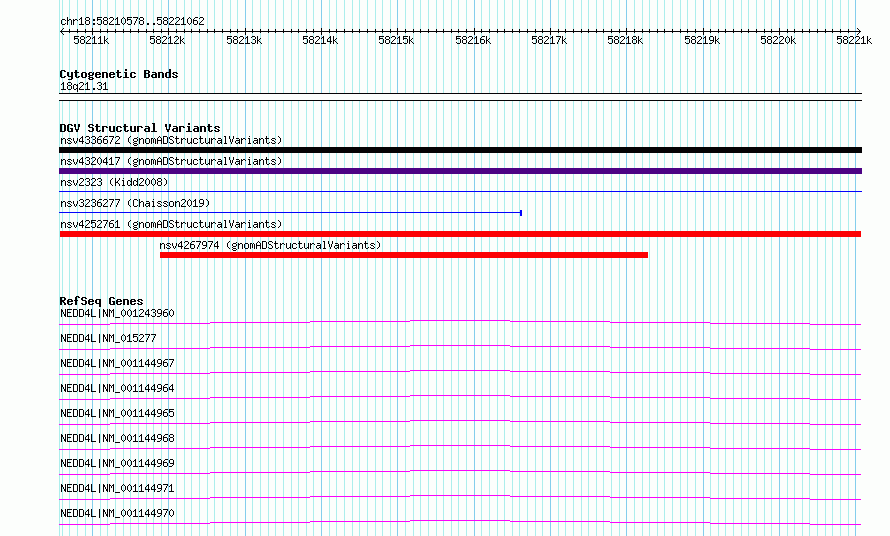Click the 58221k ruler tick label
Screen dimensions: 890x536
pos(854,40)
